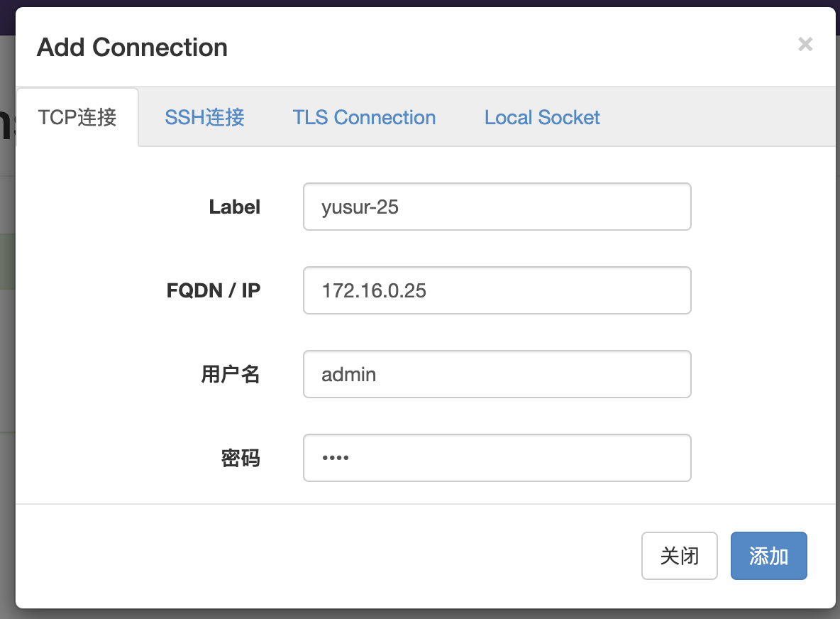Close the Add Connection dialog with X

pyautogui.click(x=805, y=45)
